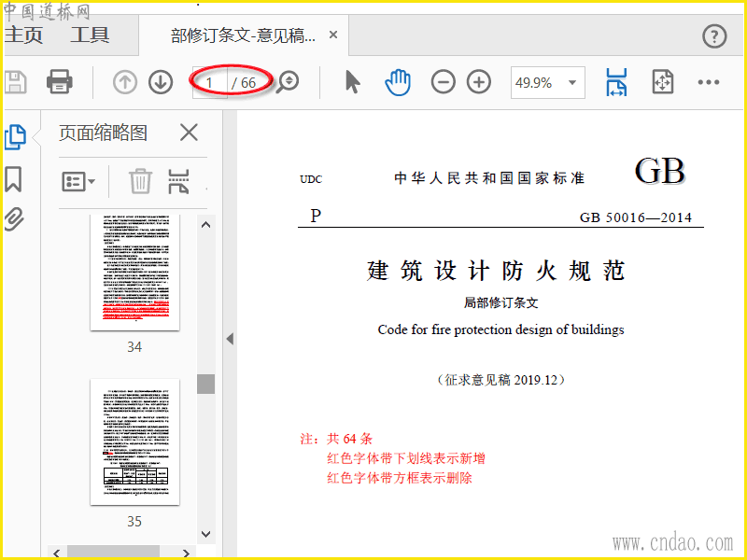Click the fit full page icon
Image resolution: width=747 pixels, height=560 pixels.
pyautogui.click(x=663, y=82)
